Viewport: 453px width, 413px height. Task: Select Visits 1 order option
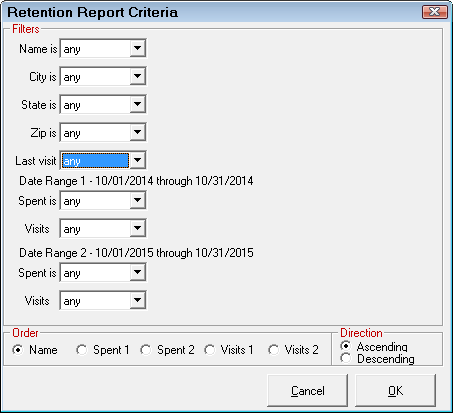pos(210,350)
